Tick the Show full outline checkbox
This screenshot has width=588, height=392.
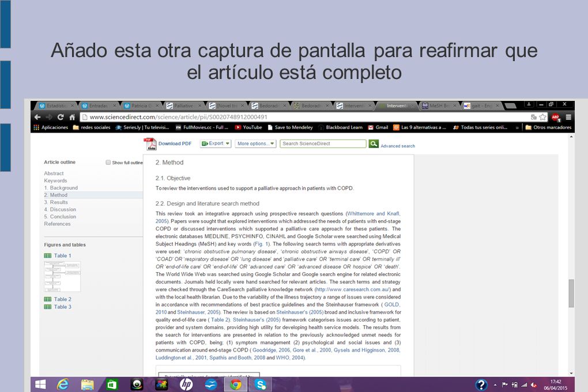click(x=108, y=163)
